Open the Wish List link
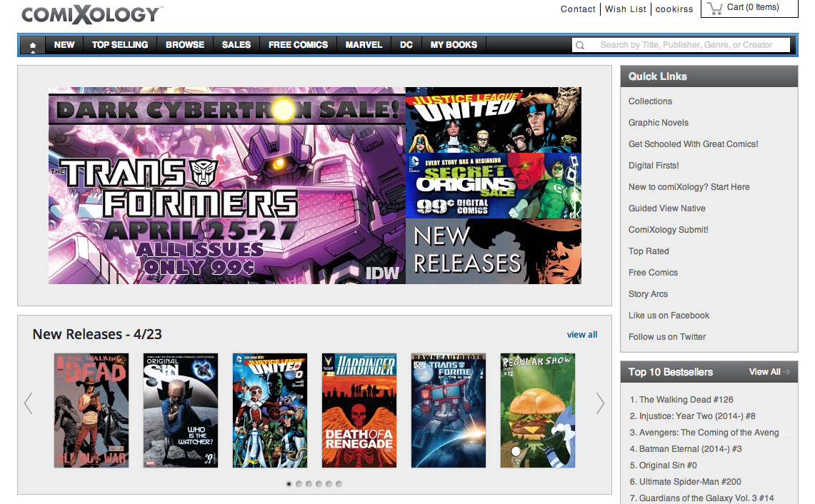Screen dimensions: 815x504 [626, 9]
